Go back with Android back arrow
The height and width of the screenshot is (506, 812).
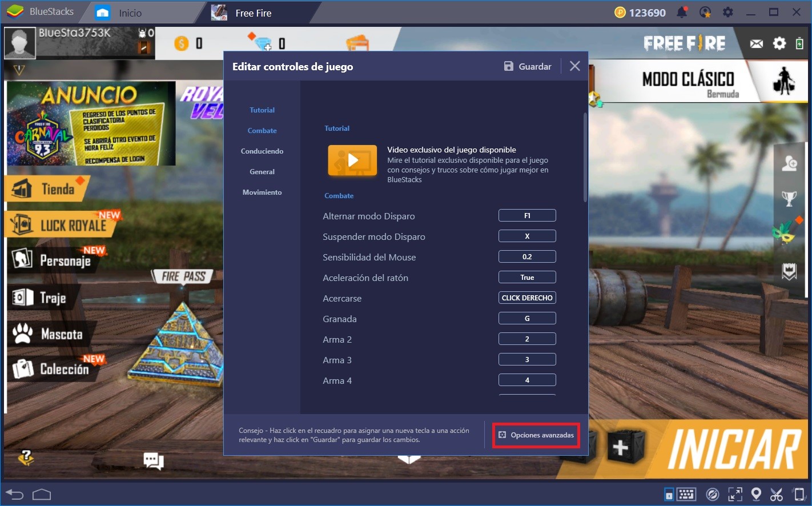coord(14,495)
